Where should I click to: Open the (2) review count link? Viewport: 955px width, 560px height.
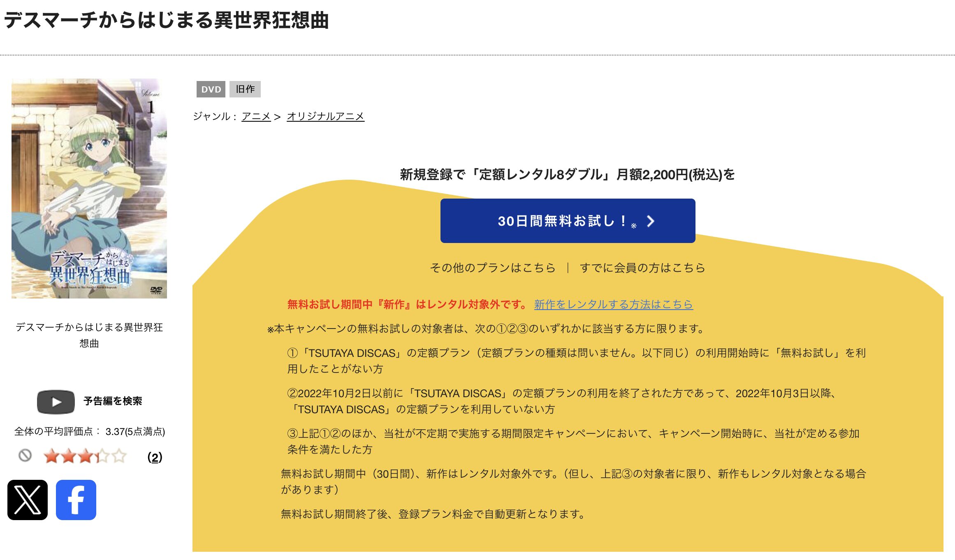155,457
